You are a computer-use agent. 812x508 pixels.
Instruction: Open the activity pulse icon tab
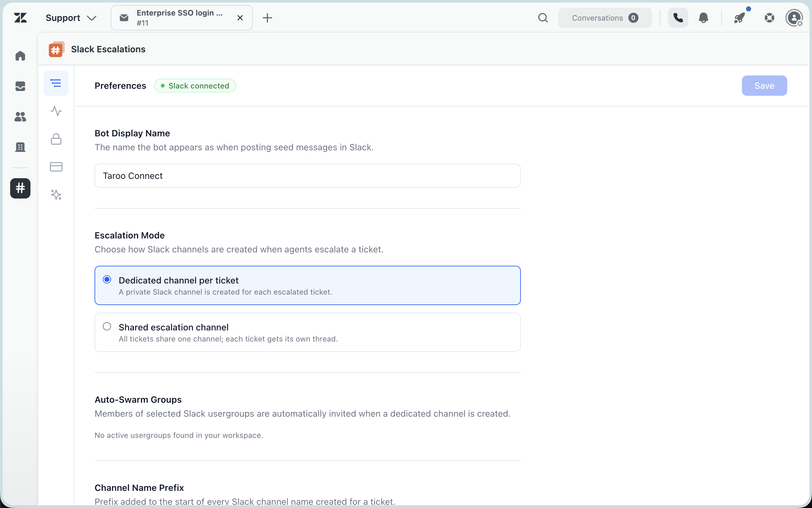click(56, 111)
